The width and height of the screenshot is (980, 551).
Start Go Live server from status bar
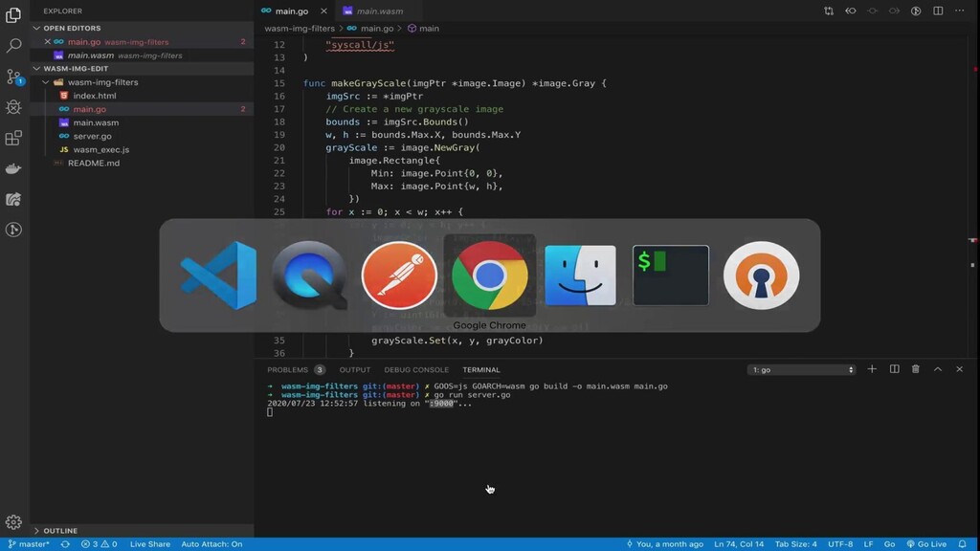(x=925, y=544)
